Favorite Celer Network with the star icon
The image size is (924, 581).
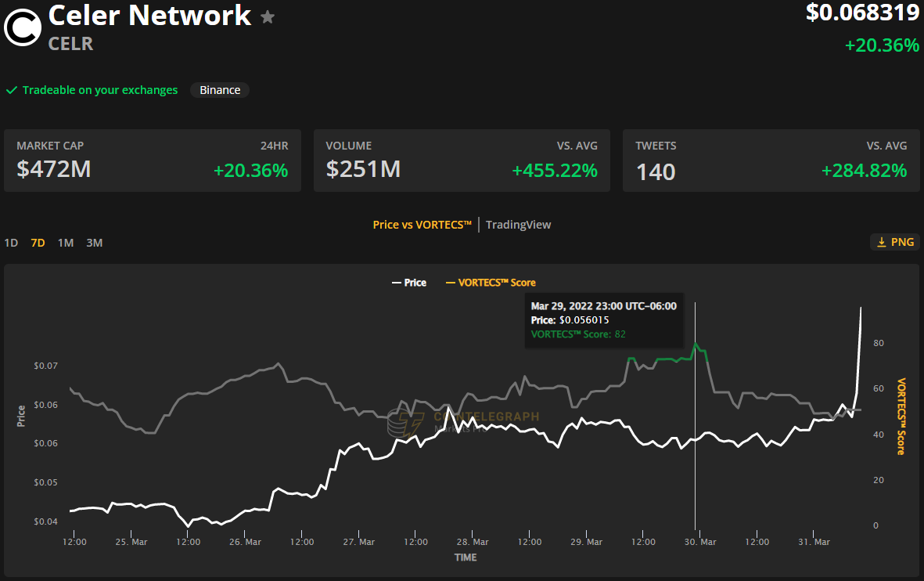click(268, 17)
